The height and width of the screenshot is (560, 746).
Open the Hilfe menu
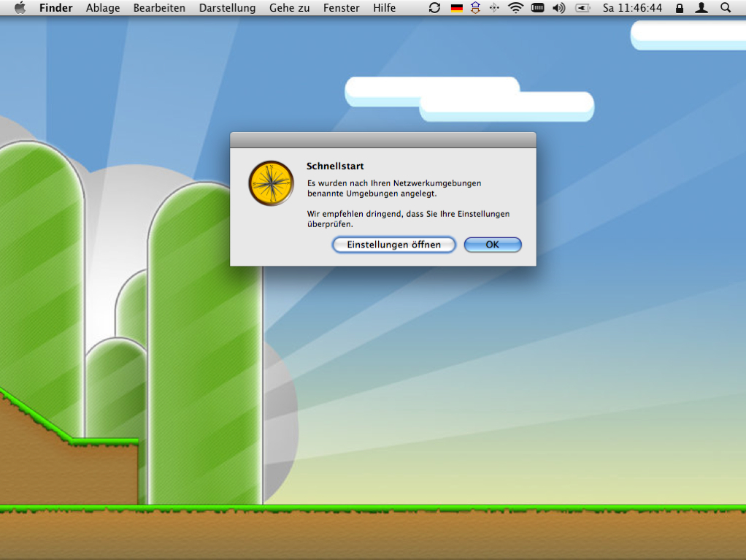click(x=384, y=7)
